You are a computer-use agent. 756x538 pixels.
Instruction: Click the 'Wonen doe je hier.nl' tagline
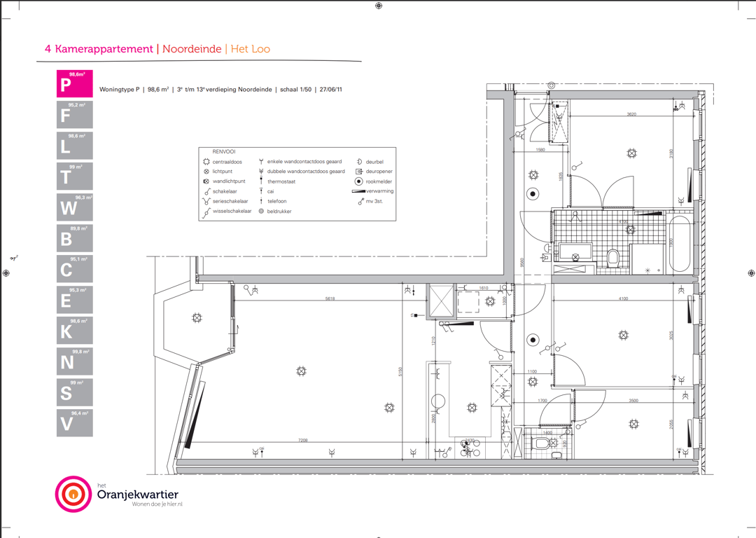(157, 504)
